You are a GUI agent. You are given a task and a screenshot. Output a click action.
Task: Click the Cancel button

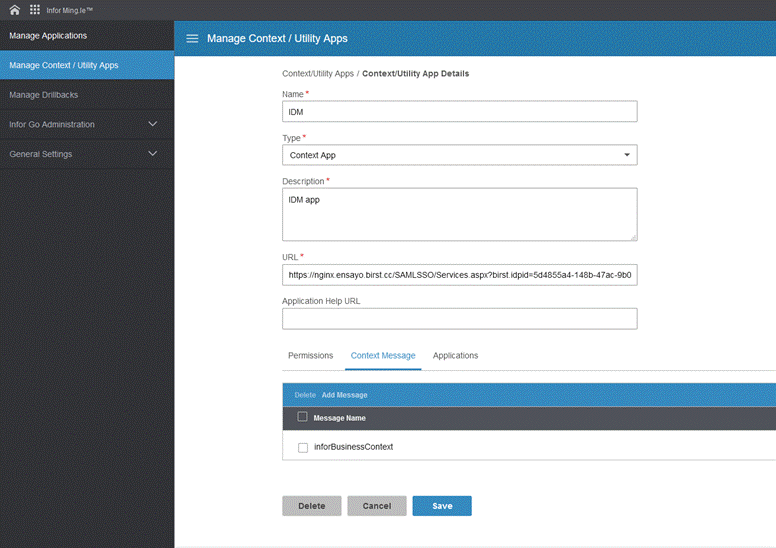point(377,506)
